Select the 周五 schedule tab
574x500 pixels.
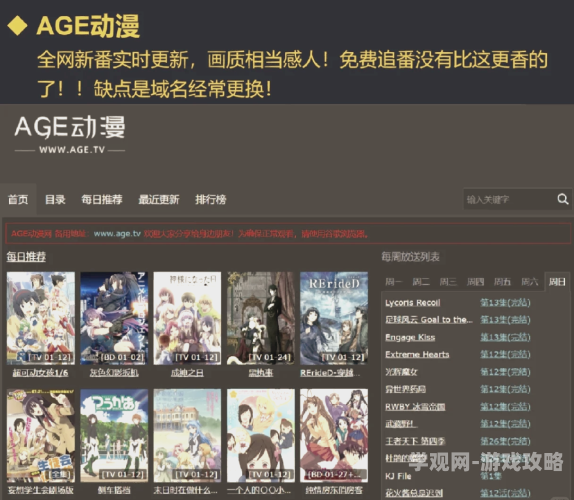(502, 281)
